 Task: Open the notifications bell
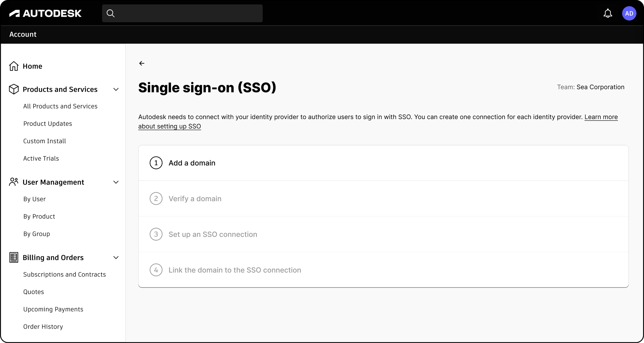[608, 13]
